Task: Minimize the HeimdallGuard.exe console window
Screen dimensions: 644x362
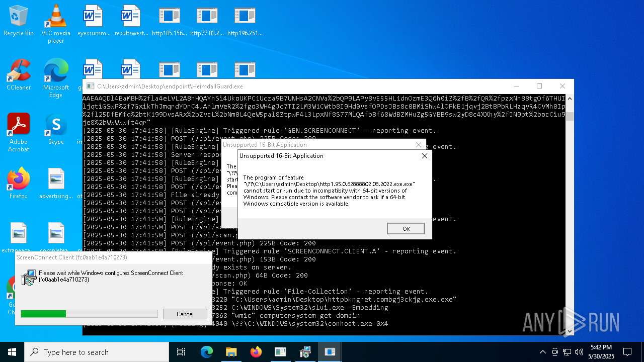Action: point(516,86)
